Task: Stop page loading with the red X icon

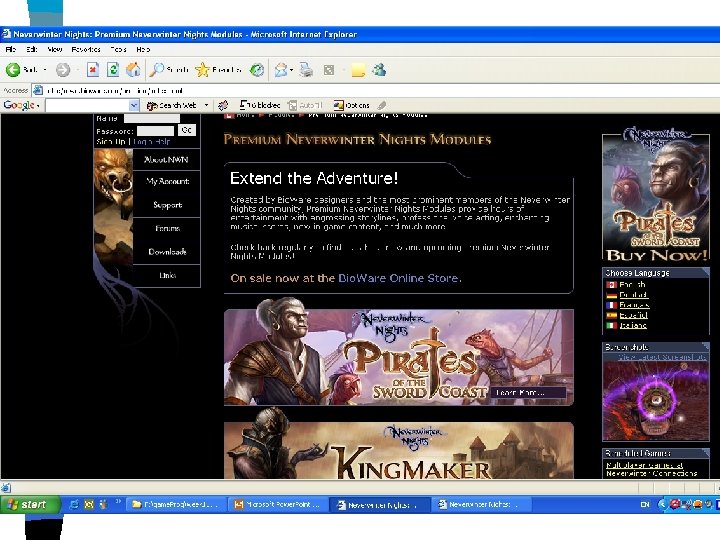Action: coord(93,70)
